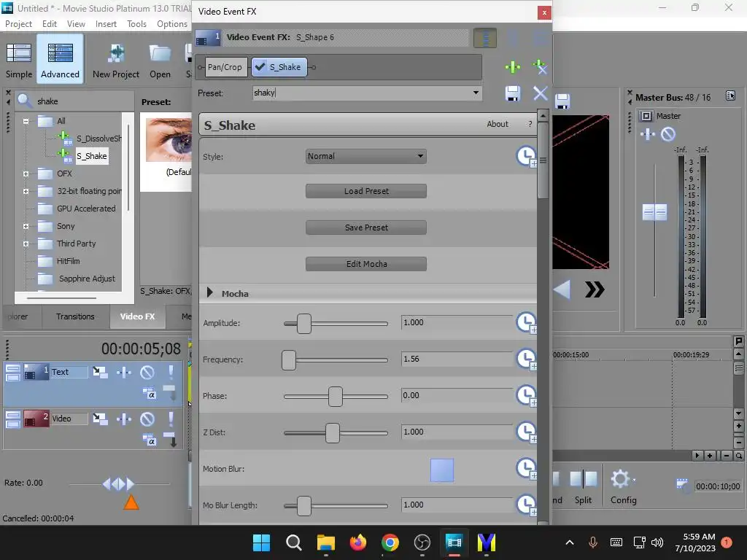Open the Tools menu
The image size is (747, 560).
coord(136,24)
